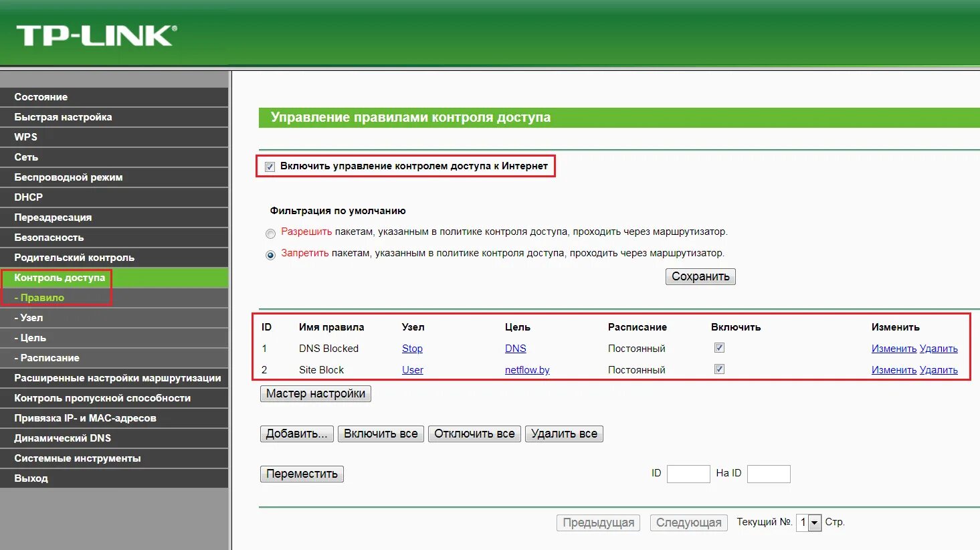
Task: Open the current page number dropdown
Action: (809, 523)
